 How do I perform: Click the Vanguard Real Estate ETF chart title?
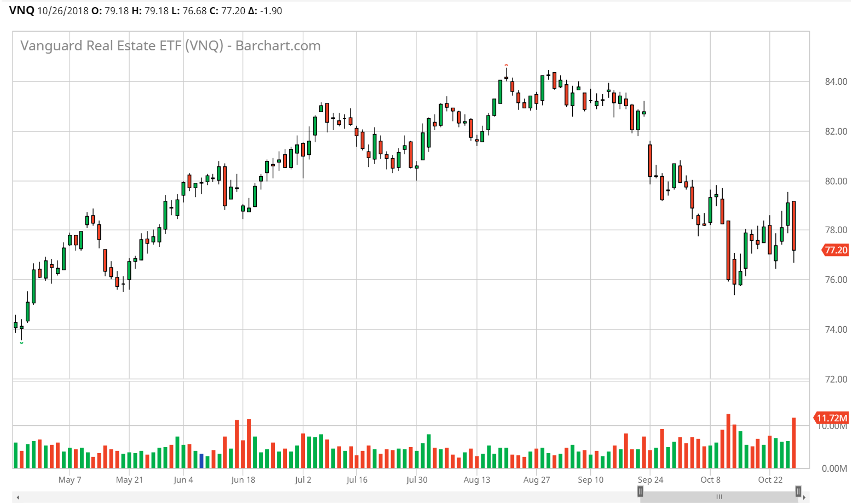tap(170, 45)
